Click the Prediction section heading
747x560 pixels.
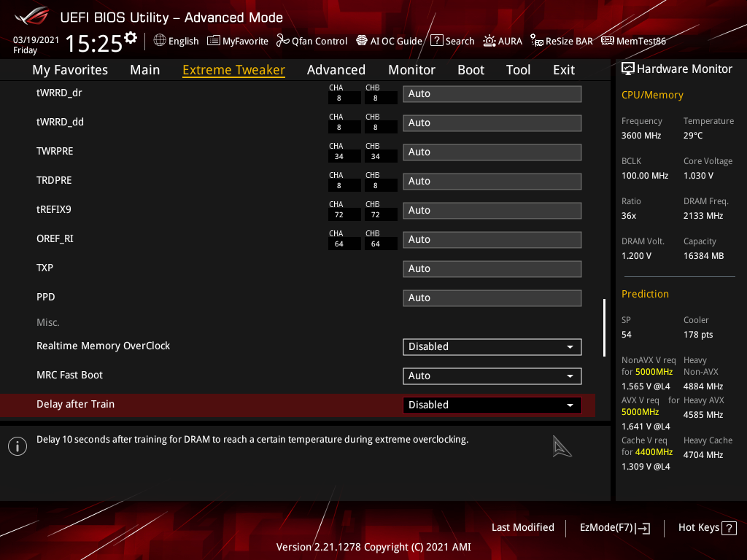click(x=645, y=294)
